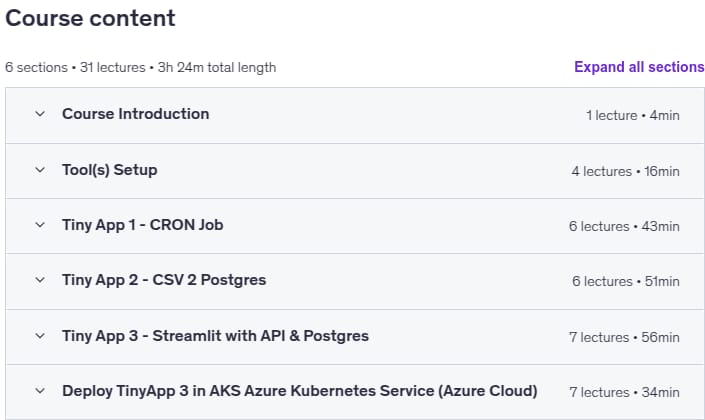Click chevron beside Tiny App 1 - CRON Job
Image resolution: width=705 pixels, height=420 pixels.
[40, 225]
